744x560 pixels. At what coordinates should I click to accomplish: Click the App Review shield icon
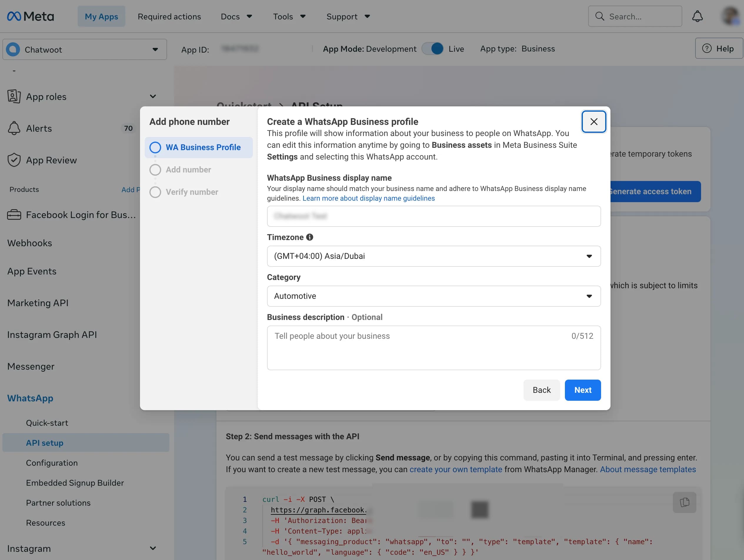click(x=14, y=160)
